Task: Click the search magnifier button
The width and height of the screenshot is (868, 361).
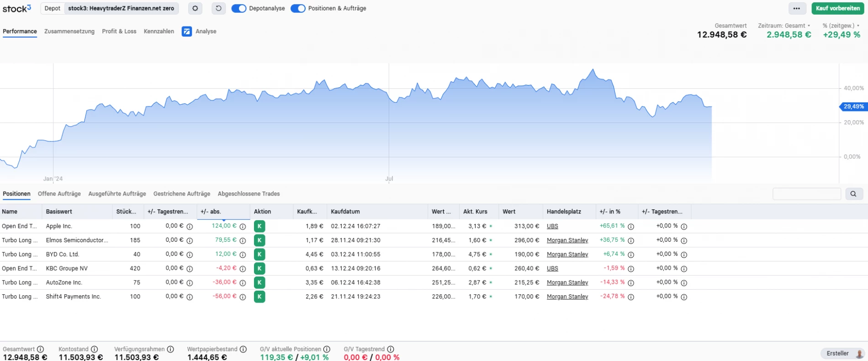Action: point(853,194)
